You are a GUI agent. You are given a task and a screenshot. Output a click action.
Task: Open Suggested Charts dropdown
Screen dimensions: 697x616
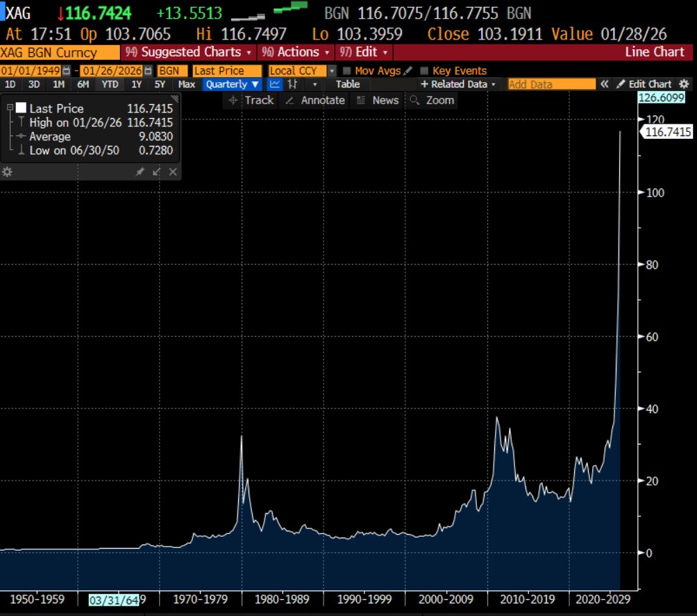(x=188, y=52)
